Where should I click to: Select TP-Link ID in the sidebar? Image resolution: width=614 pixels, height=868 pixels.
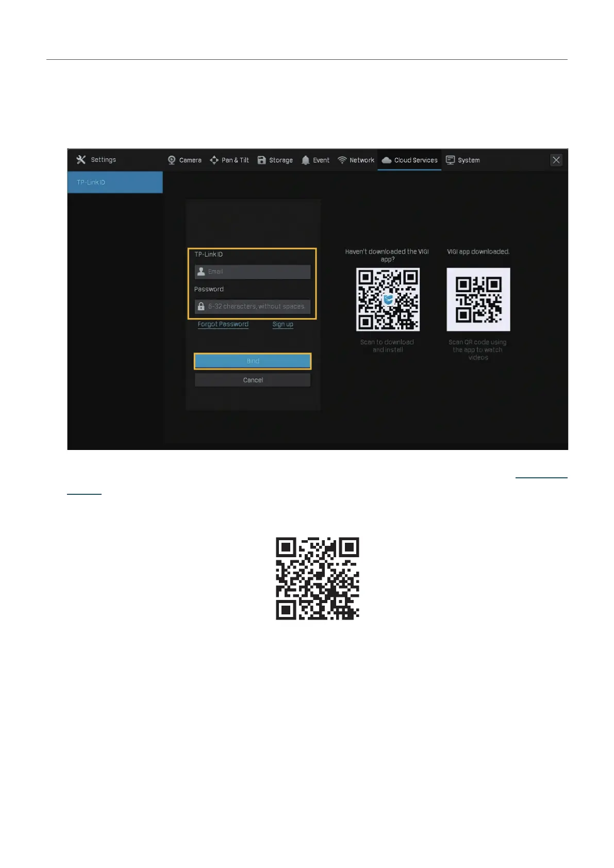[x=115, y=182]
